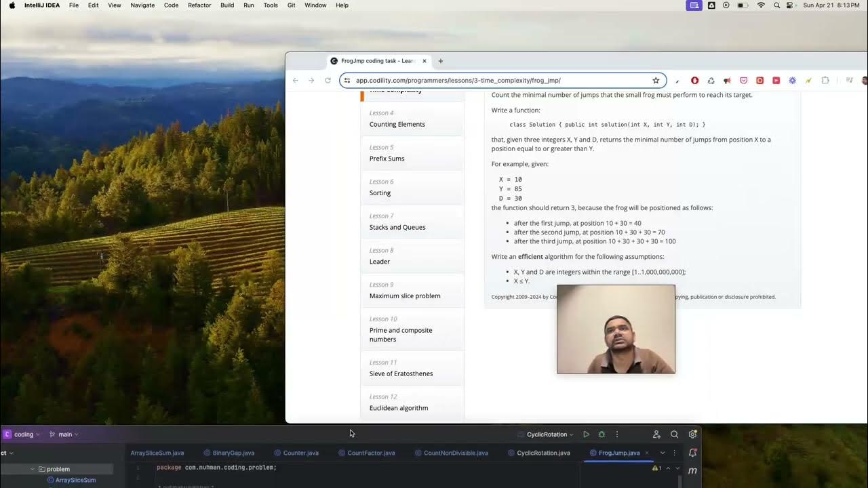Run CyclicRotation in IntelliJ
Screen dimensions: 868x488
click(x=586, y=434)
